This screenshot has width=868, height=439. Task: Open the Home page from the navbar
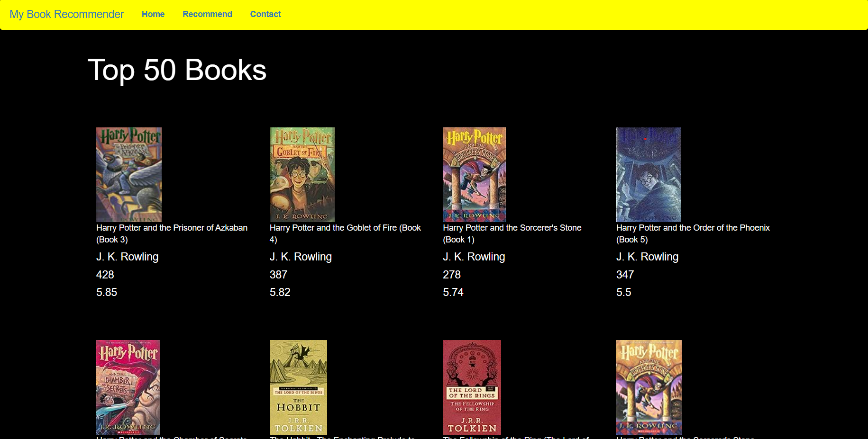click(153, 14)
